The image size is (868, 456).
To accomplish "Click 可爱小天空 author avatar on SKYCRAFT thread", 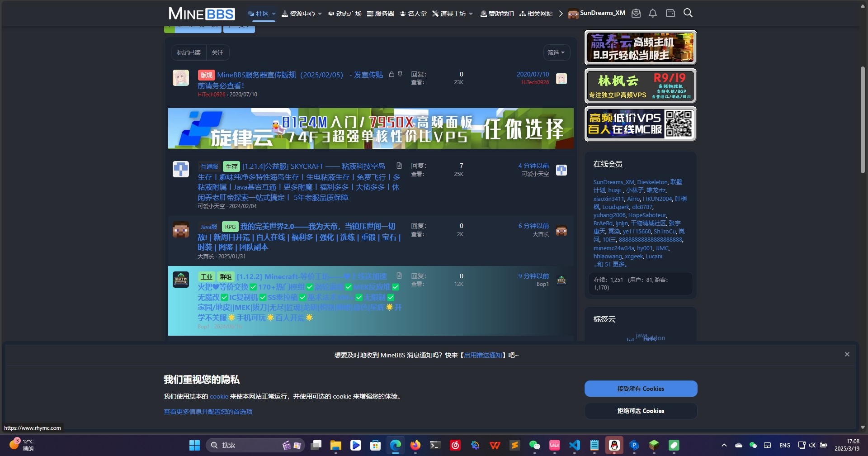I will 181,169.
